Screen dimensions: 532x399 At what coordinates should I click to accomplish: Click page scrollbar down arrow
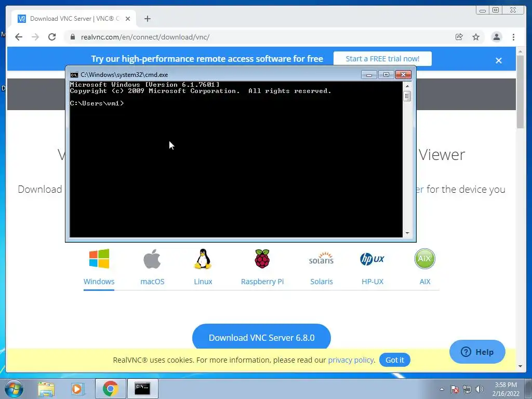click(x=521, y=366)
